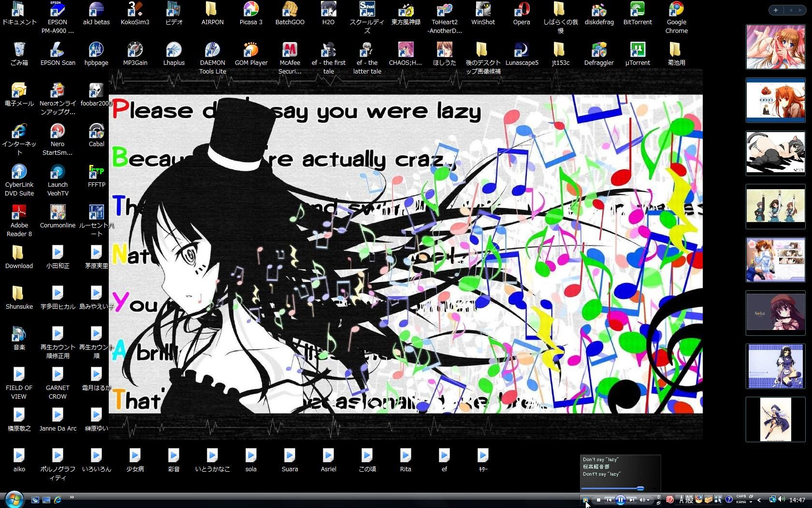This screenshot has height=508, width=812.
Task: Skip to next track in the player toolbar
Action: (x=632, y=500)
